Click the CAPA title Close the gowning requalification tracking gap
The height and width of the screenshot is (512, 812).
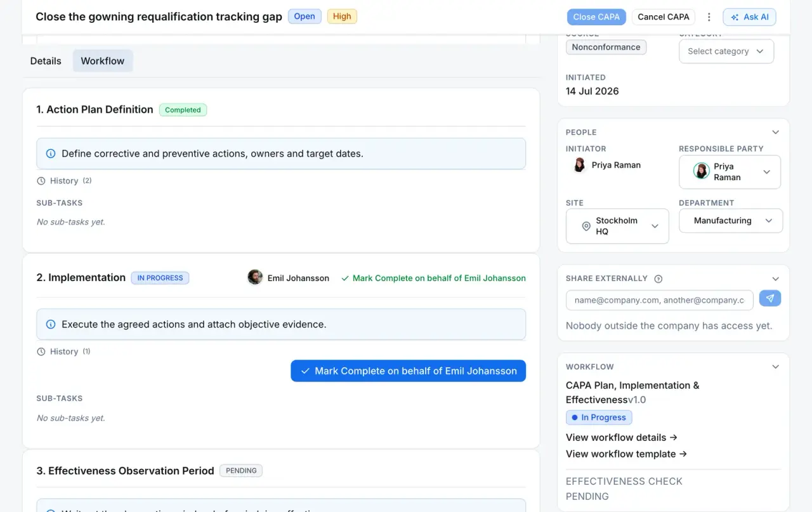(159, 17)
